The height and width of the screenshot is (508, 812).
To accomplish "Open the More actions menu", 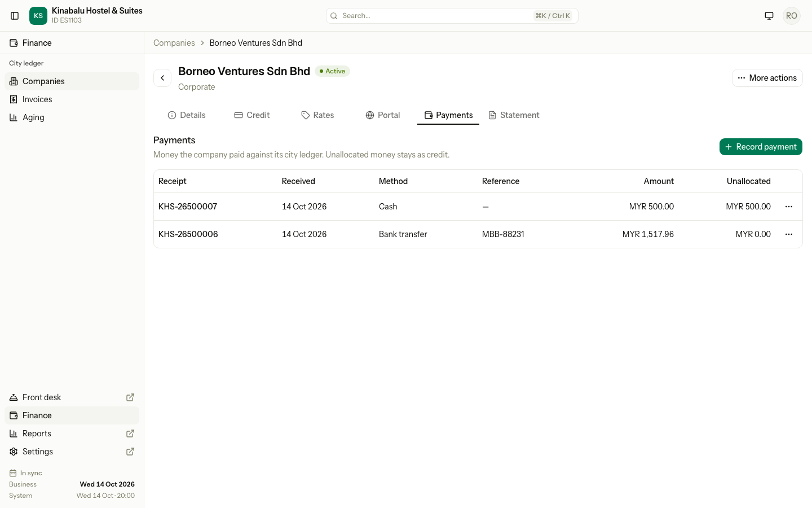I will (767, 78).
